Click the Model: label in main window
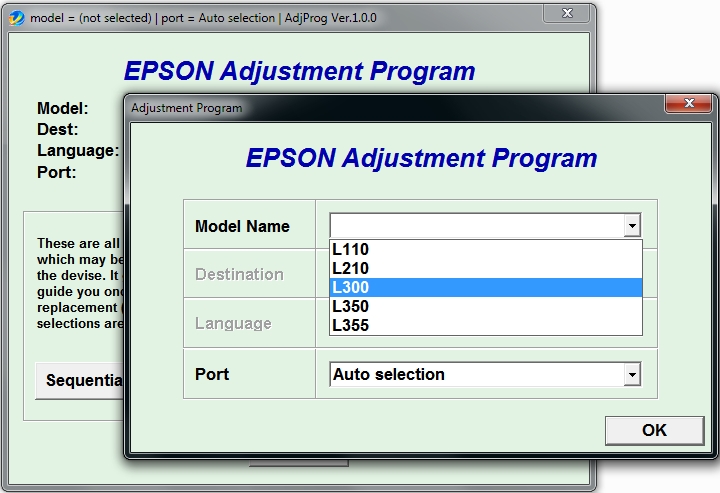The width and height of the screenshot is (720, 493). 62,109
